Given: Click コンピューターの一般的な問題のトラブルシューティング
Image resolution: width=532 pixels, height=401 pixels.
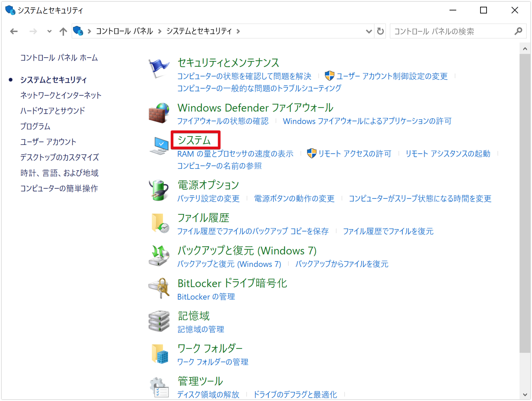Looking at the screenshot, I should point(259,88).
